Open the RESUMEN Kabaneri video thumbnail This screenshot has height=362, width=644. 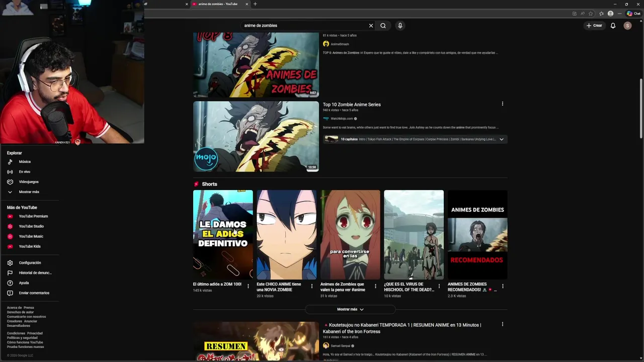tap(256, 341)
